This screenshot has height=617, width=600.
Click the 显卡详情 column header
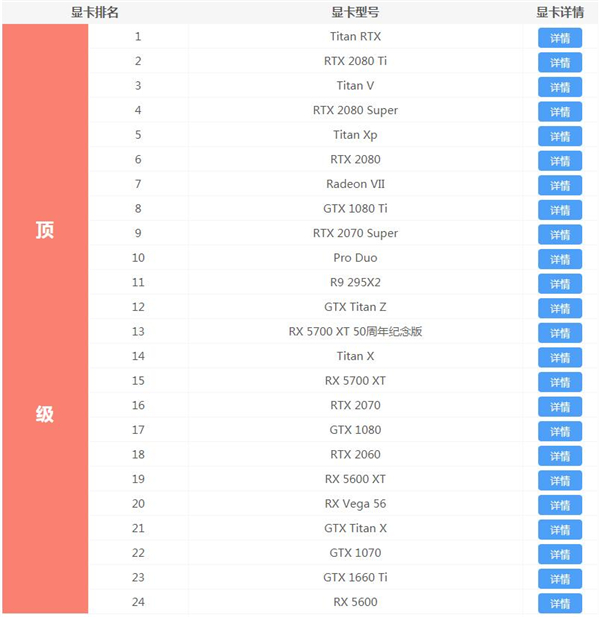(x=560, y=12)
